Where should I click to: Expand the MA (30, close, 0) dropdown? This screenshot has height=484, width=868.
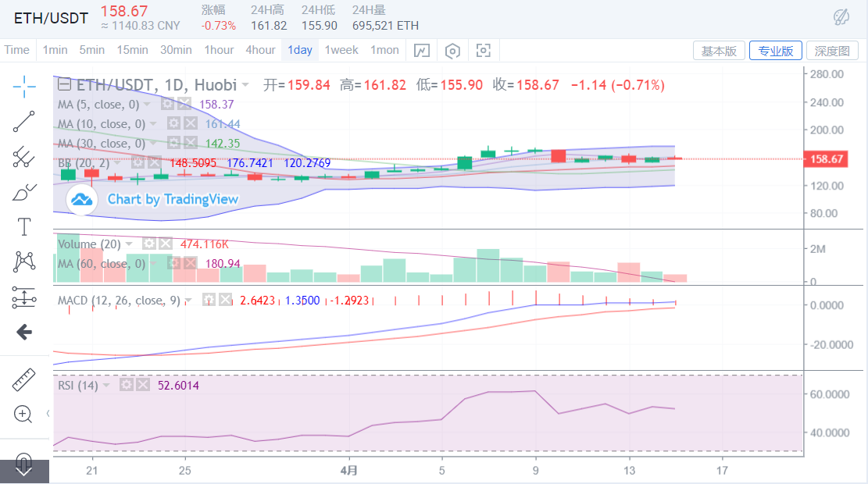[x=153, y=144]
